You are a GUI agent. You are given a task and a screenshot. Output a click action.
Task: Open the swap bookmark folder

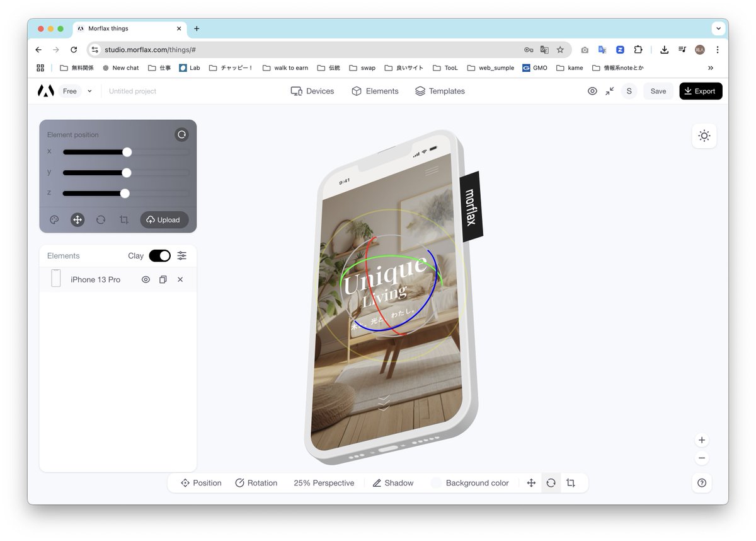[362, 68]
